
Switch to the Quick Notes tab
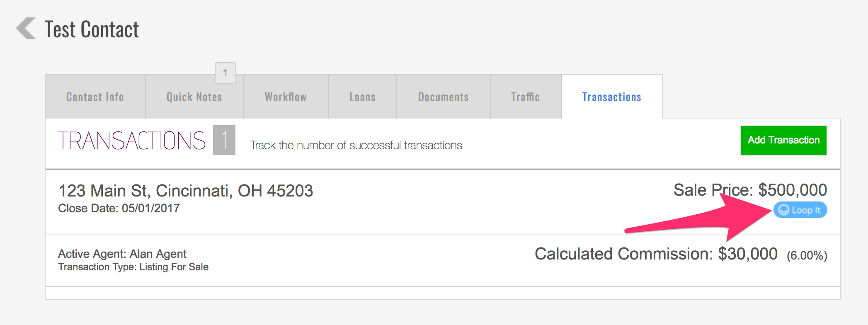(x=194, y=97)
